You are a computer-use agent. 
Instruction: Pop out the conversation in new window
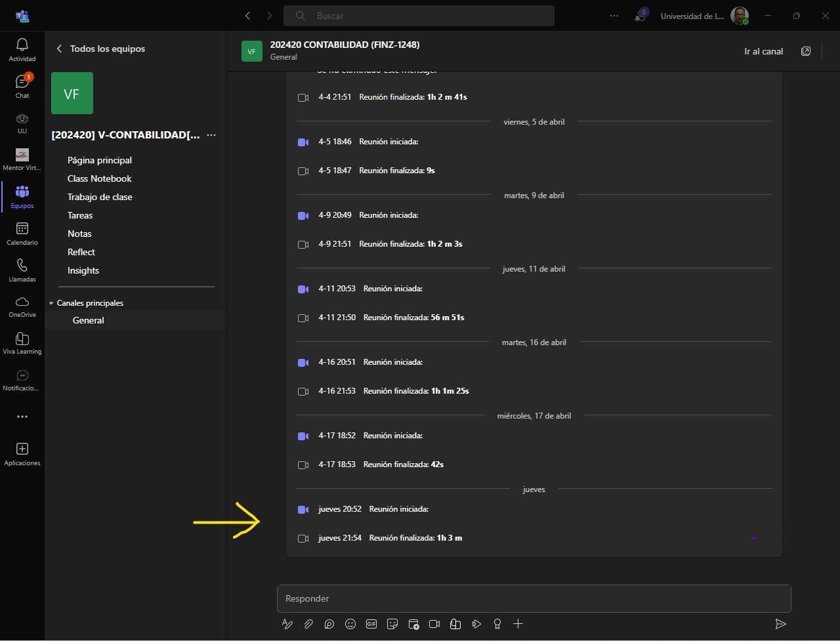pos(806,51)
